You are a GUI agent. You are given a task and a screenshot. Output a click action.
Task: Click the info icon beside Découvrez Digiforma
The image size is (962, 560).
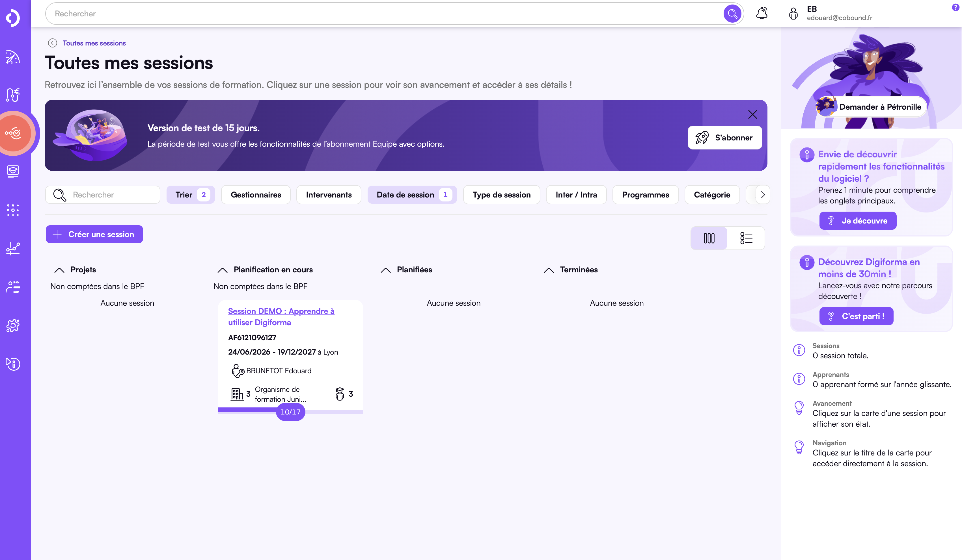(x=807, y=262)
